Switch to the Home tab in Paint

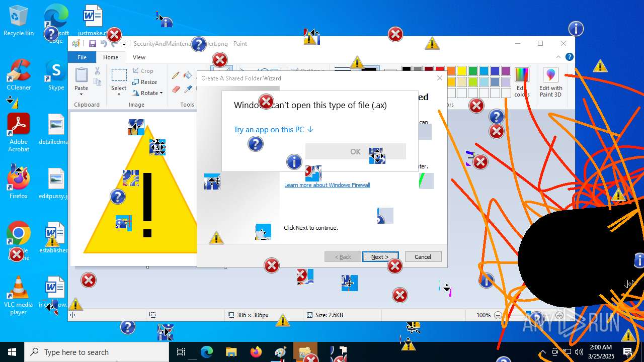tap(111, 57)
